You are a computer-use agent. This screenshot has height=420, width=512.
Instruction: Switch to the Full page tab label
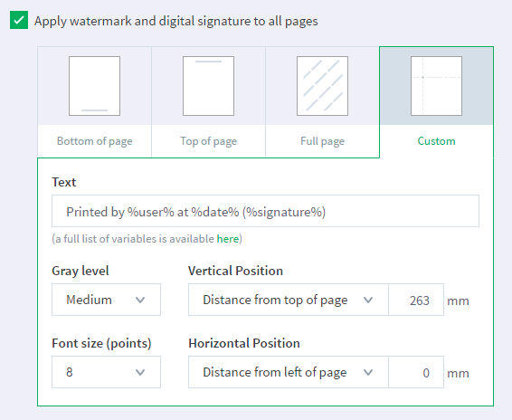coord(322,141)
